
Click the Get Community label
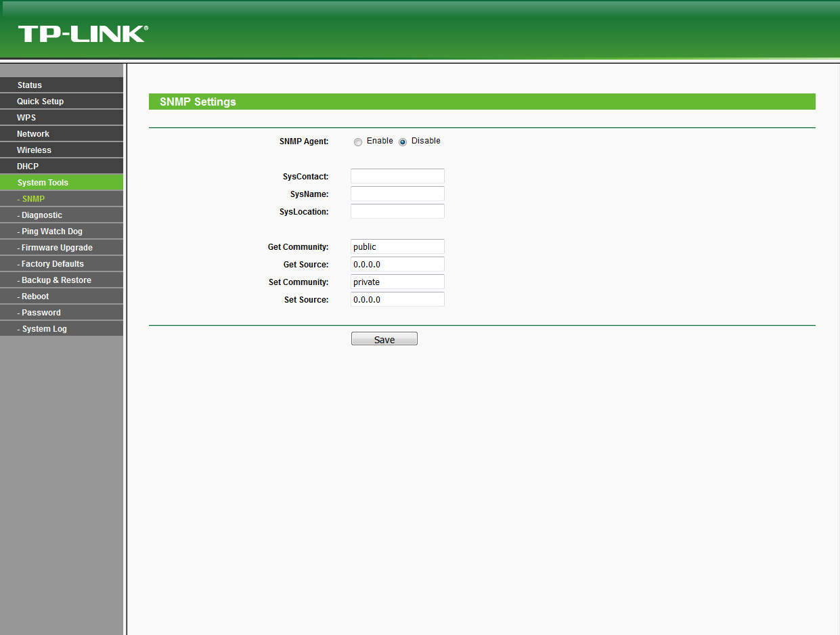(299, 247)
